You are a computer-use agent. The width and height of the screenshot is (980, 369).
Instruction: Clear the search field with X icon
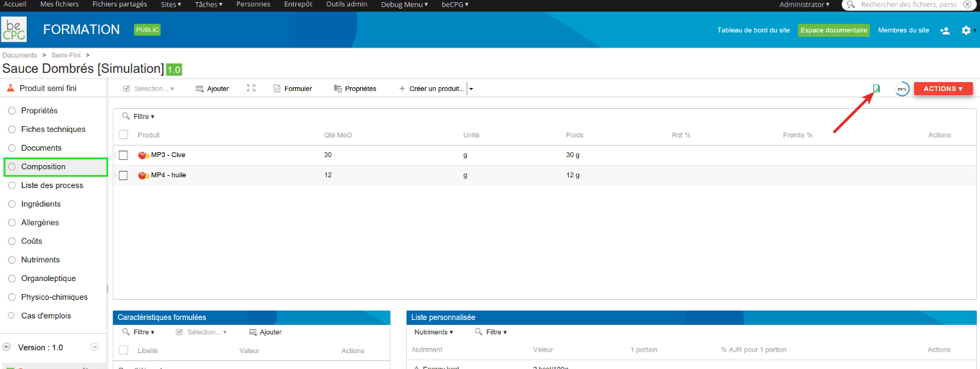coord(967,4)
